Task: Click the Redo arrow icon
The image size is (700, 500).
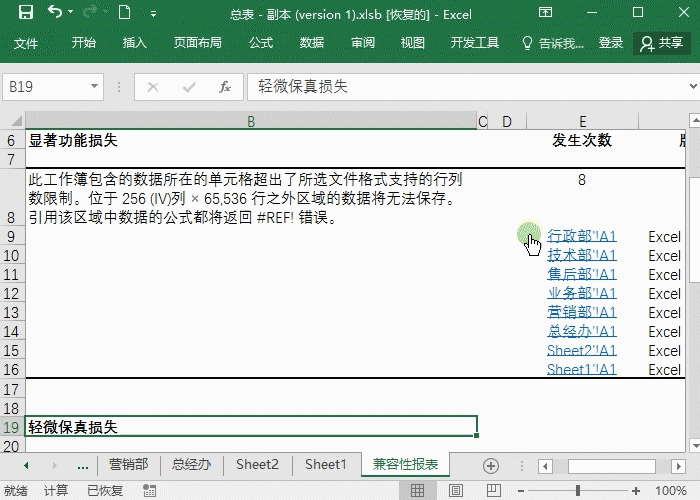Action: pyautogui.click(x=91, y=12)
